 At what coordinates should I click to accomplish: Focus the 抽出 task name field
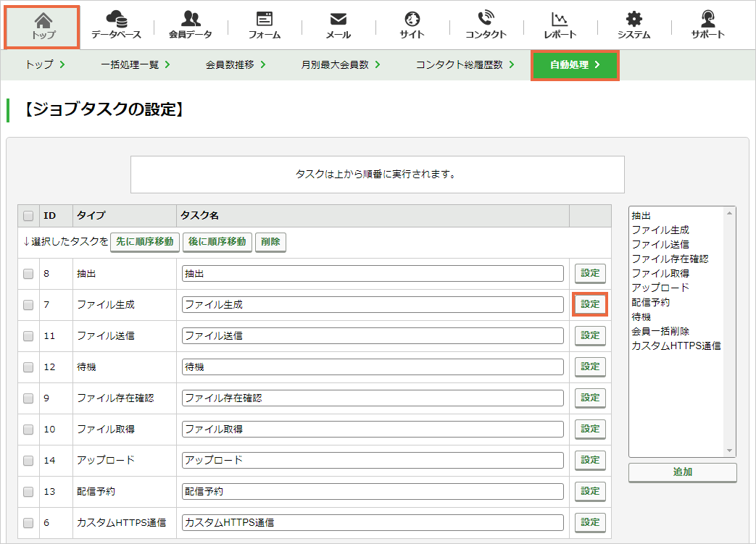pyautogui.click(x=373, y=273)
